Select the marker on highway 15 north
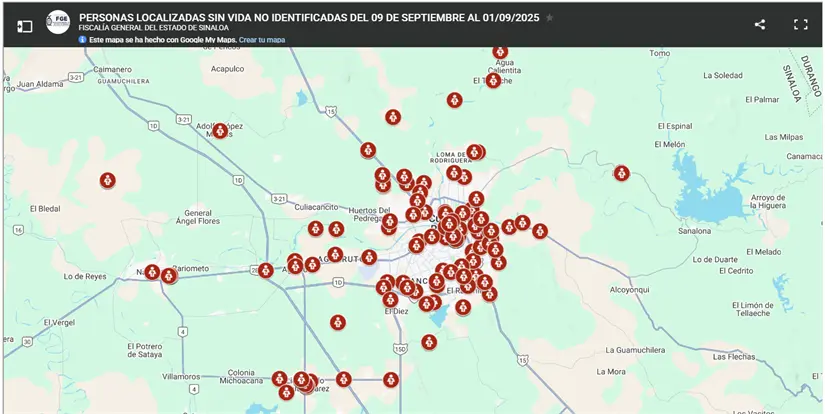The image size is (825, 414). (x=368, y=150)
